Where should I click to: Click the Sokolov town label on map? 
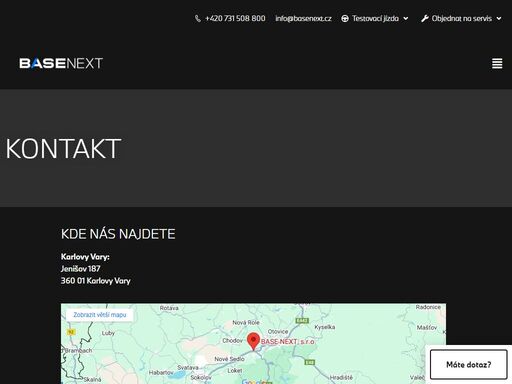point(201,378)
